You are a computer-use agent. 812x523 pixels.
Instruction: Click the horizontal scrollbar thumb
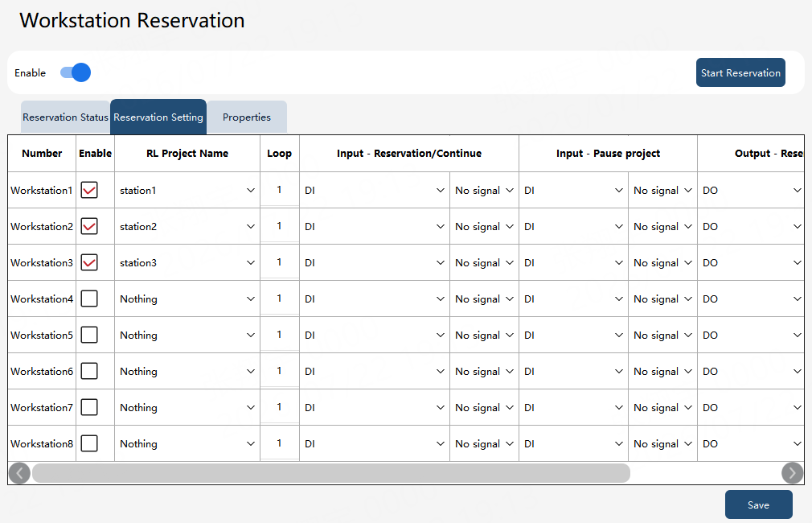pyautogui.click(x=331, y=473)
